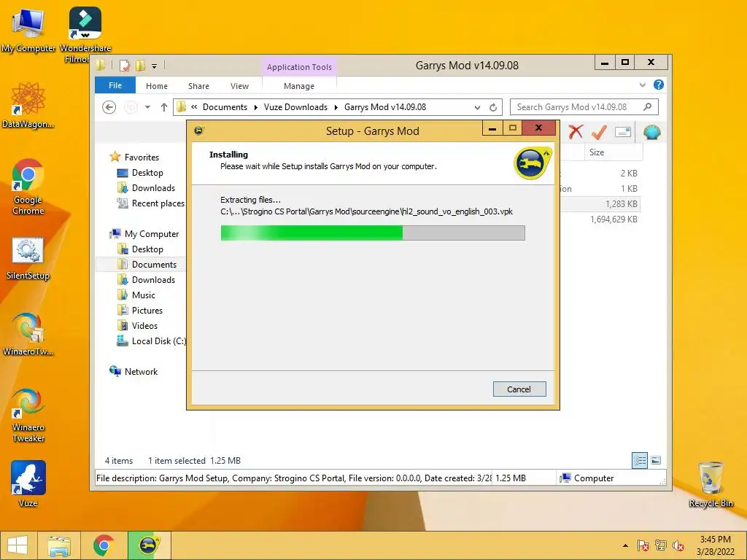Open Winaero Tweaker desktop shortcut
The height and width of the screenshot is (560, 747).
[x=28, y=415]
